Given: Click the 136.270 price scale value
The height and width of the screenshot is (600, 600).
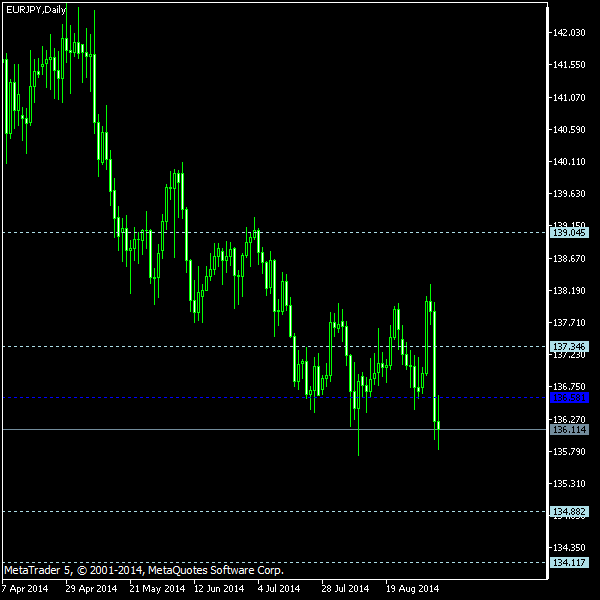Looking at the screenshot, I should (569, 420).
